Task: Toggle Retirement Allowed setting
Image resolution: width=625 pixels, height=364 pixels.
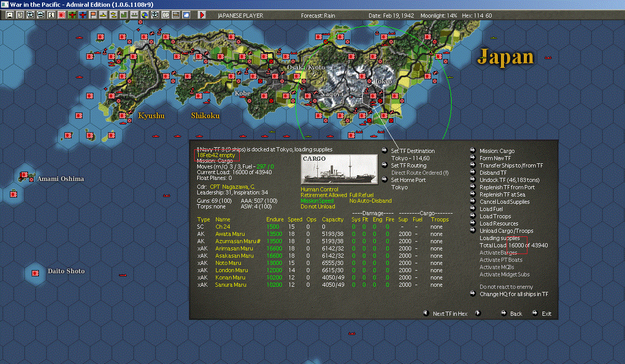Action: tap(323, 195)
